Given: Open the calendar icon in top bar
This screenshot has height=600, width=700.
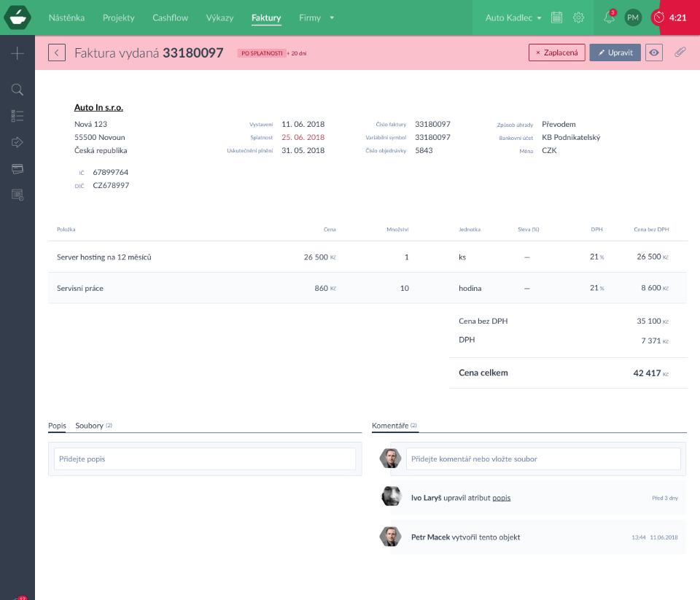Looking at the screenshot, I should pos(556,17).
